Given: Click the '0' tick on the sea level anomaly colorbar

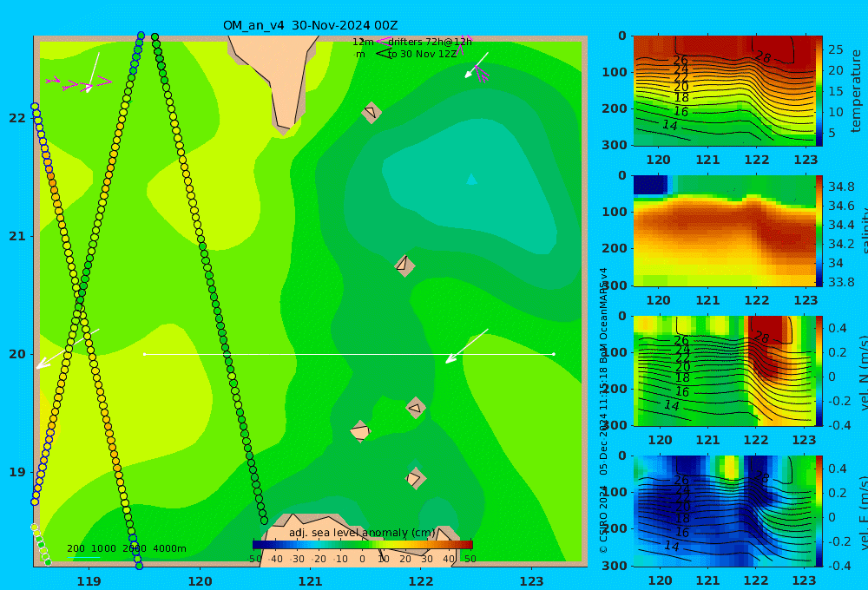Looking at the screenshot, I should [x=362, y=559].
